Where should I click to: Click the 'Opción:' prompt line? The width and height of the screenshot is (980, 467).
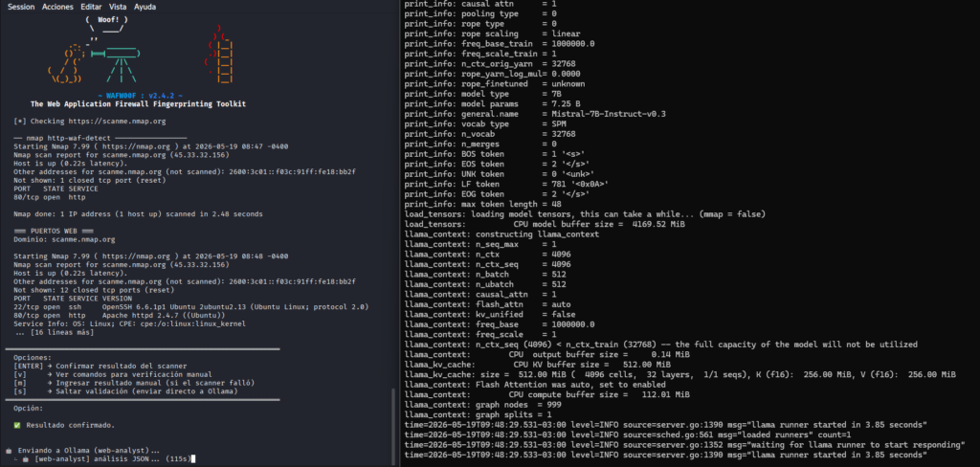click(28, 409)
